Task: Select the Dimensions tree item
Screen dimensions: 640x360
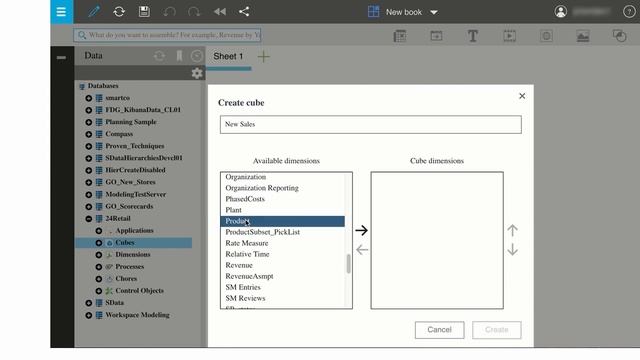Action: [x=133, y=254]
